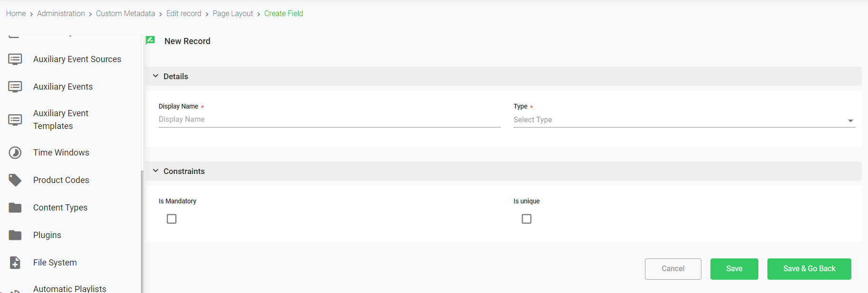
Task: Click the Product Codes tag icon
Action: pos(15,180)
